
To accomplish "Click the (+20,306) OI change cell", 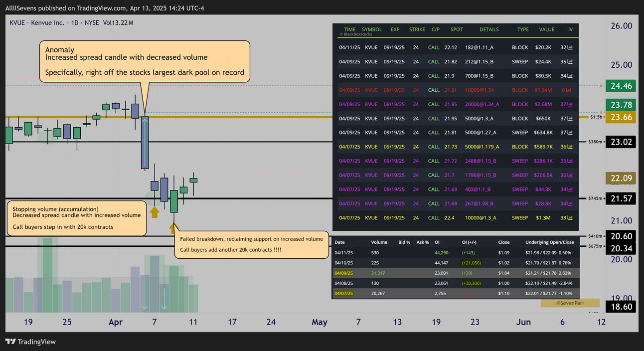I will (472, 283).
